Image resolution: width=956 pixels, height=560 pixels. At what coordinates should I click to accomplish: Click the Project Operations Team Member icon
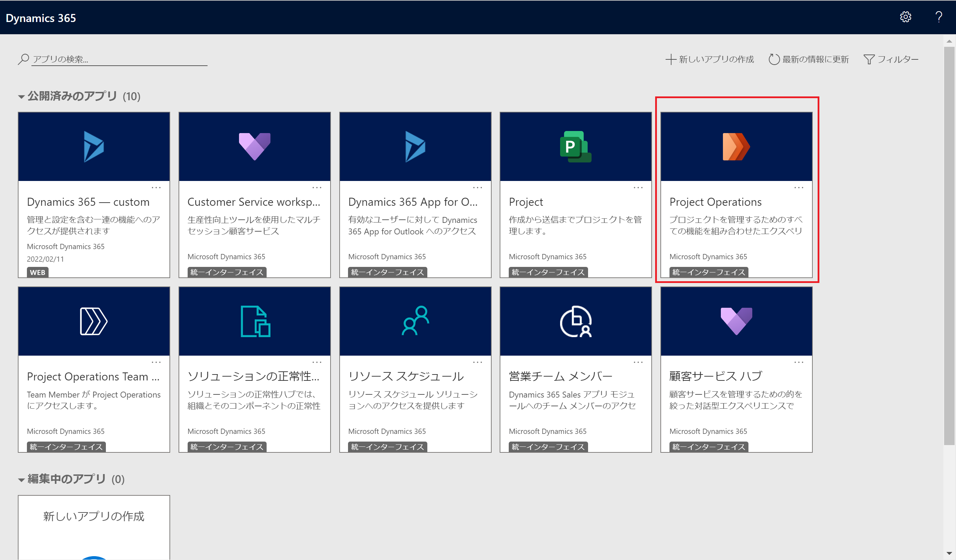point(94,321)
